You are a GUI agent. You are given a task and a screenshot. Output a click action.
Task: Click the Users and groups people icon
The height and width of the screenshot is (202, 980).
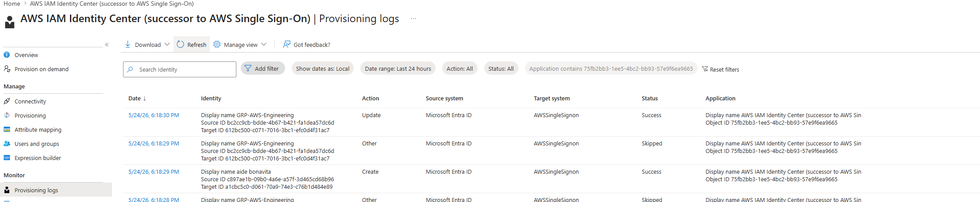(7, 144)
